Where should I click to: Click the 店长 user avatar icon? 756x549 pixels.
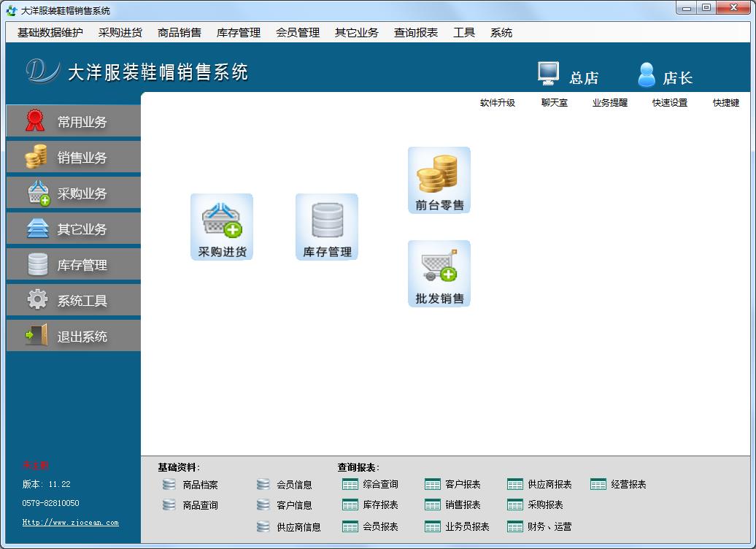pos(646,74)
